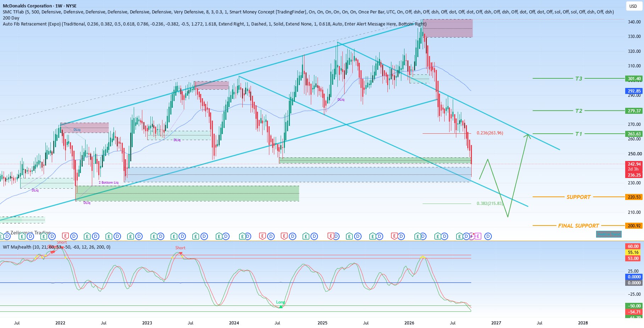The width and height of the screenshot is (644, 328).
Task: Click the yellow 55.16 oscillator value tag
Action: 633,252
